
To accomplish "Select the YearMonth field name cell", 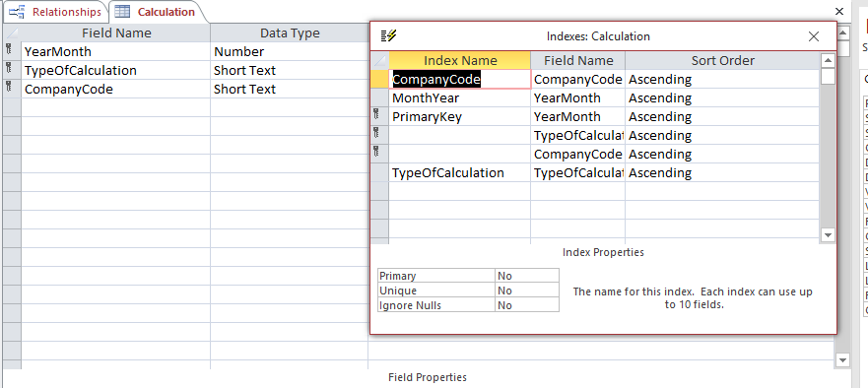I will click(x=115, y=51).
